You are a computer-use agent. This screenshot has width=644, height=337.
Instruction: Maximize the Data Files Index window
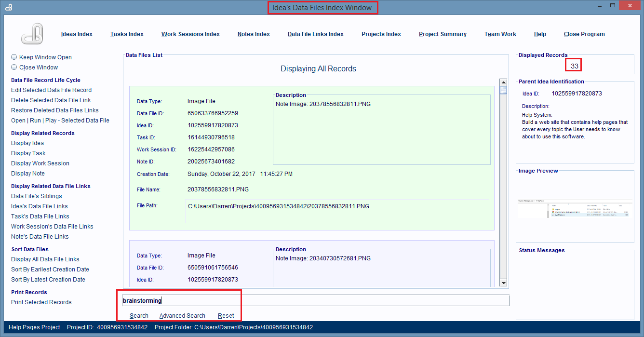click(x=613, y=6)
